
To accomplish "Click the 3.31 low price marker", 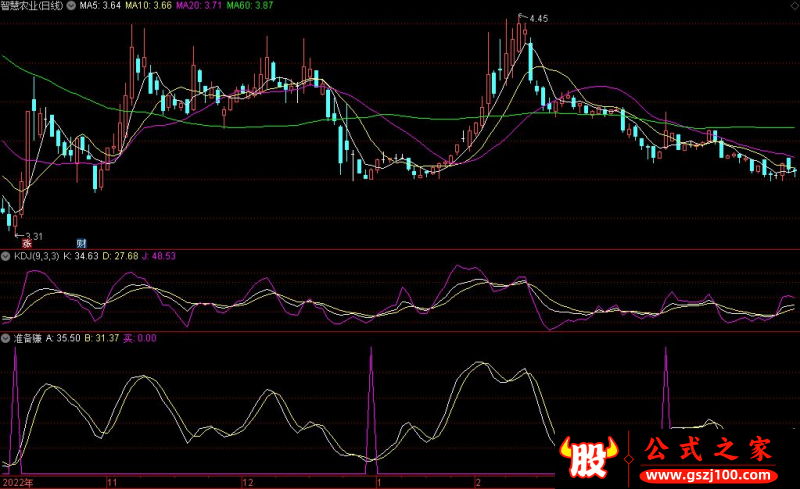I will (x=35, y=234).
